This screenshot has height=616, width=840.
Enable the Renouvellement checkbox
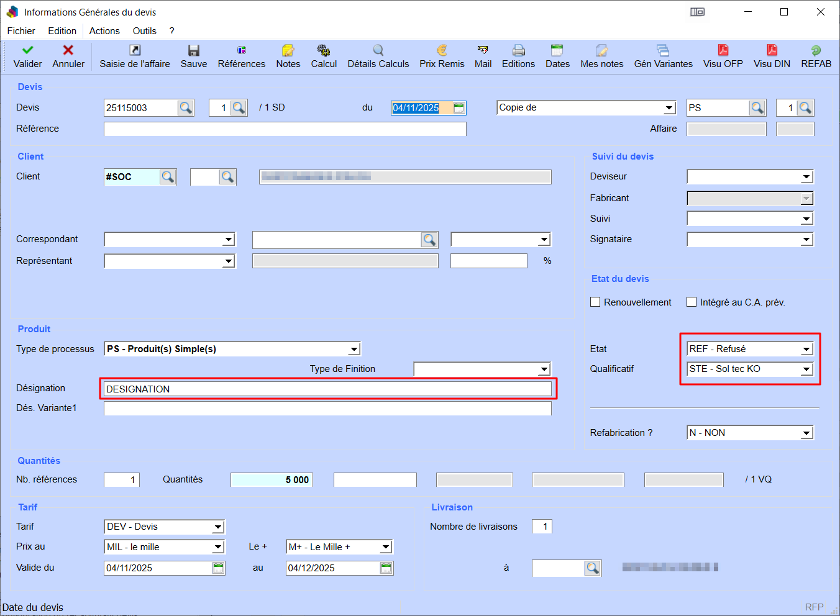(x=595, y=302)
